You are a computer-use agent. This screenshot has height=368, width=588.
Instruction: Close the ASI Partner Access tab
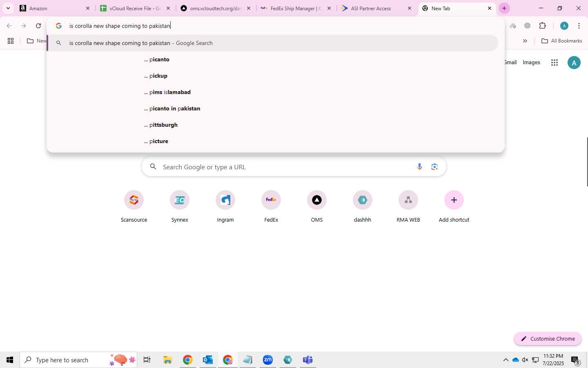[x=410, y=8]
